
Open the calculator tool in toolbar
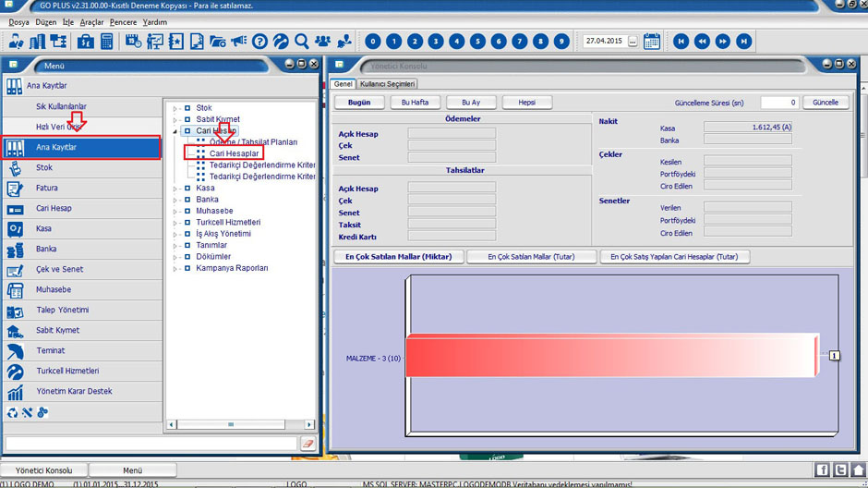[x=107, y=42]
